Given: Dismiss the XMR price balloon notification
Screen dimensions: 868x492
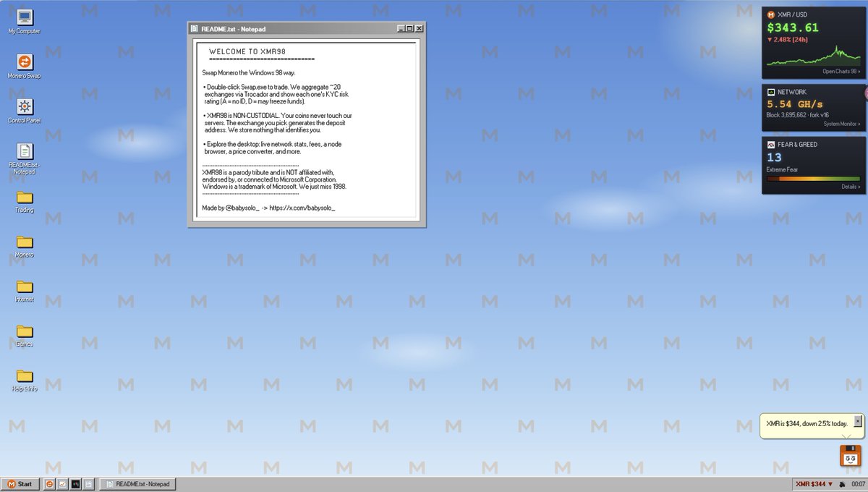Looking at the screenshot, I should (x=858, y=420).
